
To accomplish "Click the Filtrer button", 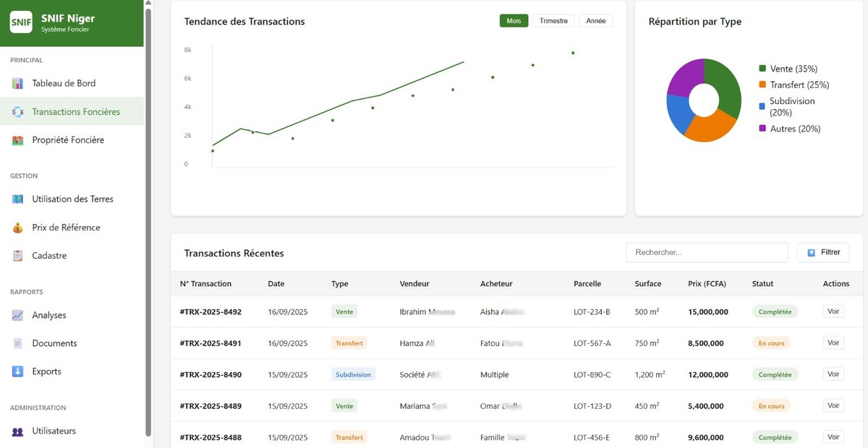I will pyautogui.click(x=823, y=252).
